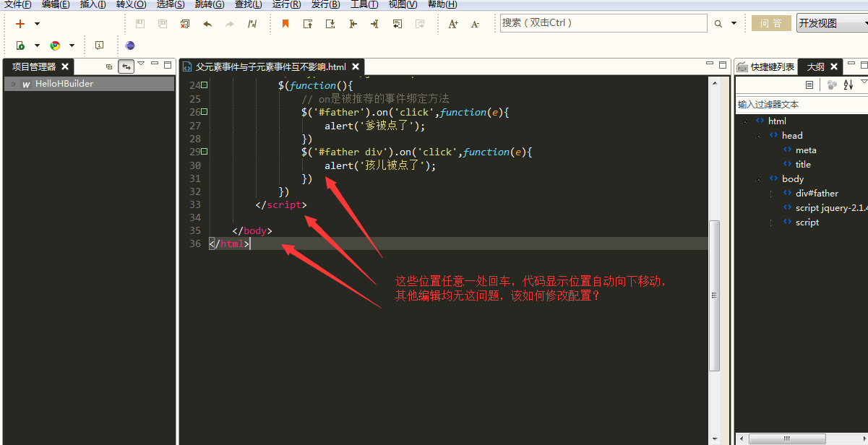Click the magnifier search icon
Screen dimensions: 868x445
click(x=718, y=24)
